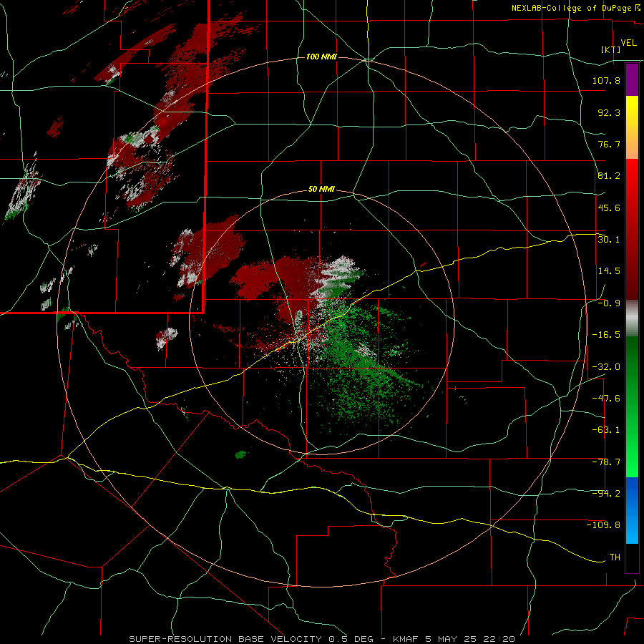Click the black TH segment of the color bar

pyautogui.click(x=632, y=558)
